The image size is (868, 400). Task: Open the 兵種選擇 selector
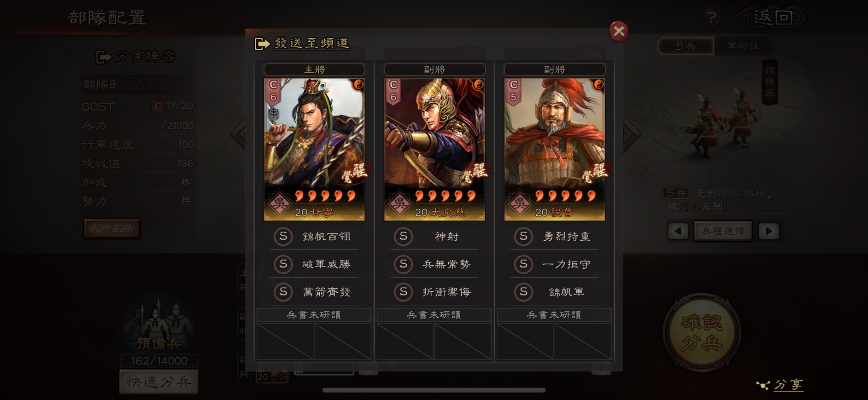click(x=723, y=231)
